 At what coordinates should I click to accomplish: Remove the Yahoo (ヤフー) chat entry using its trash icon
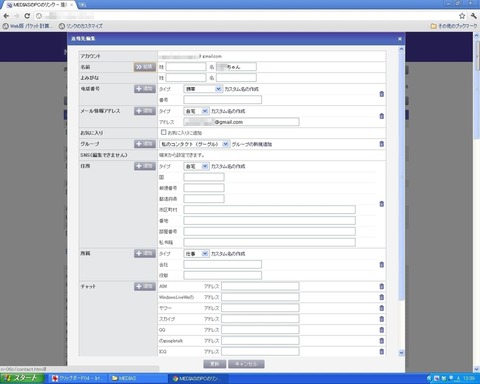[382, 308]
